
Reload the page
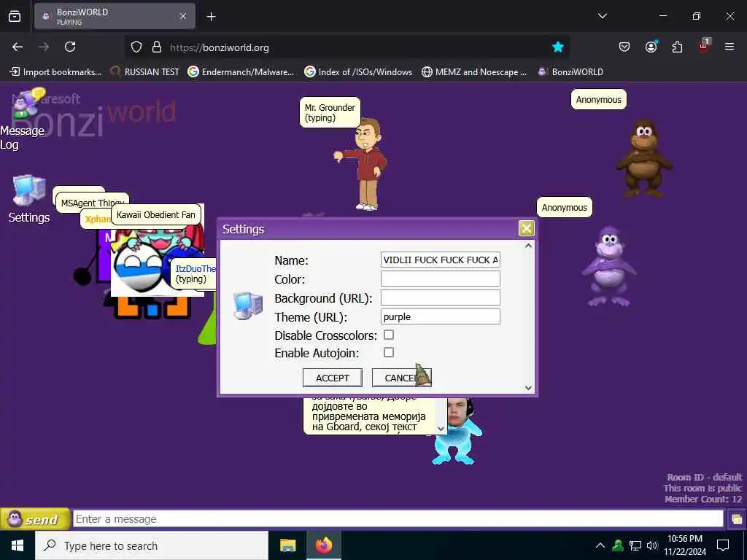[x=70, y=47]
